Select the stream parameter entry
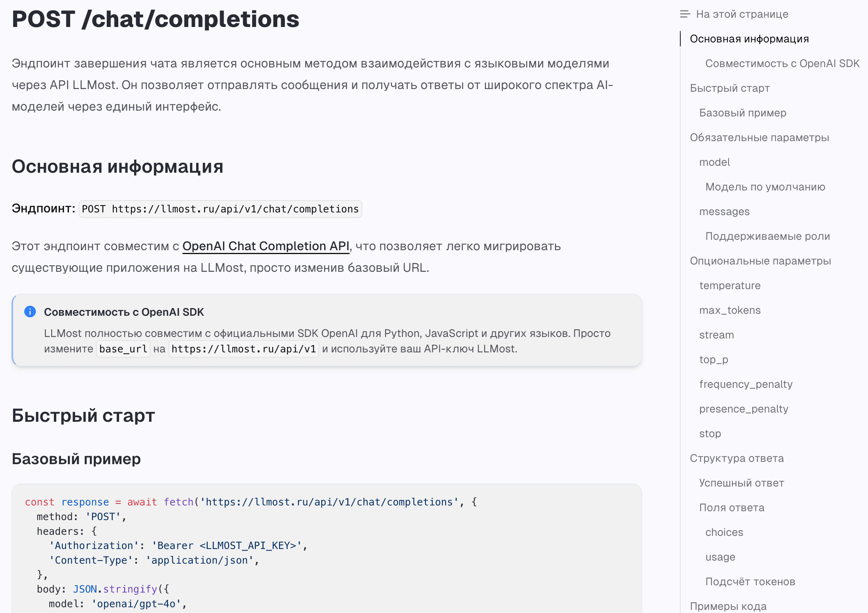This screenshot has width=868, height=613. click(716, 335)
